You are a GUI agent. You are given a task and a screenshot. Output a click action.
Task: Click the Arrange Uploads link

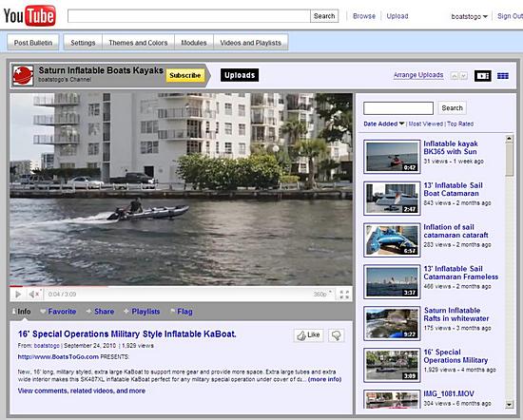pyautogui.click(x=418, y=75)
